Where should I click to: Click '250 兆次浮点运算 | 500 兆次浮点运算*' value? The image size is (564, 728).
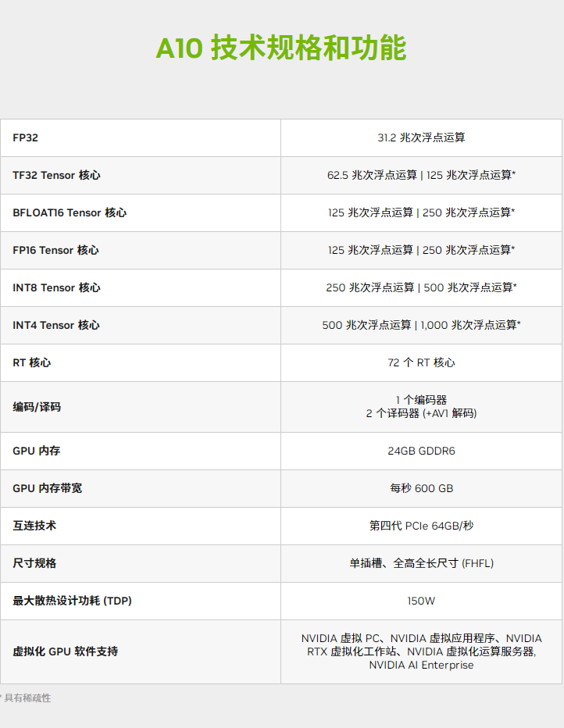pos(421,288)
